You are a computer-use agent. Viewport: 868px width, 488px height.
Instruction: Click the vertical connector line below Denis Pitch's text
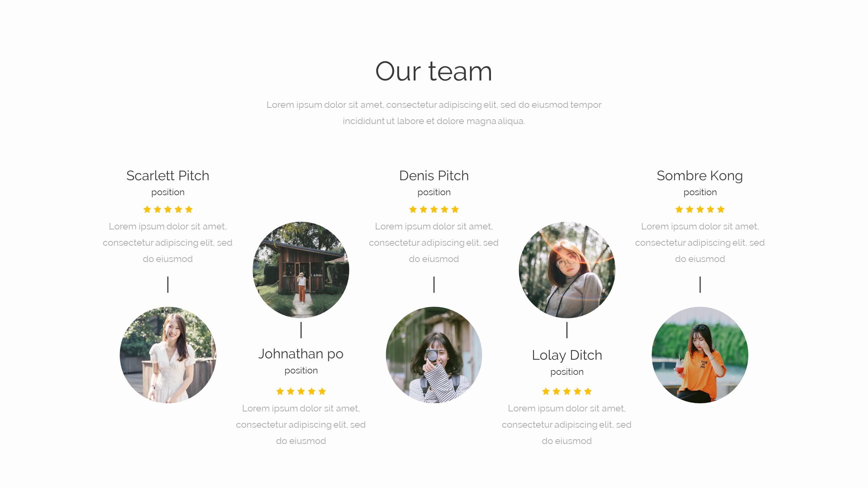tap(434, 285)
